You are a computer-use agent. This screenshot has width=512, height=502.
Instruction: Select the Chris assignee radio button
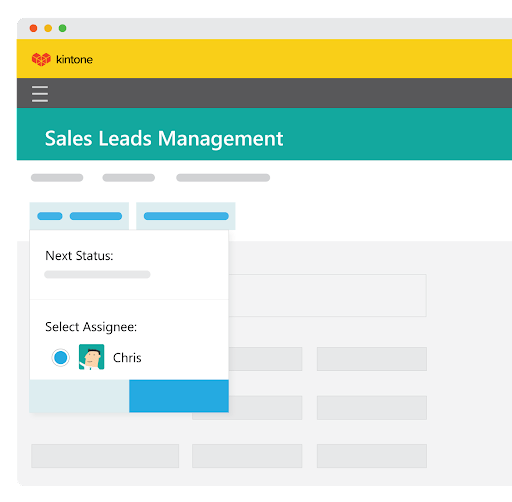point(60,358)
